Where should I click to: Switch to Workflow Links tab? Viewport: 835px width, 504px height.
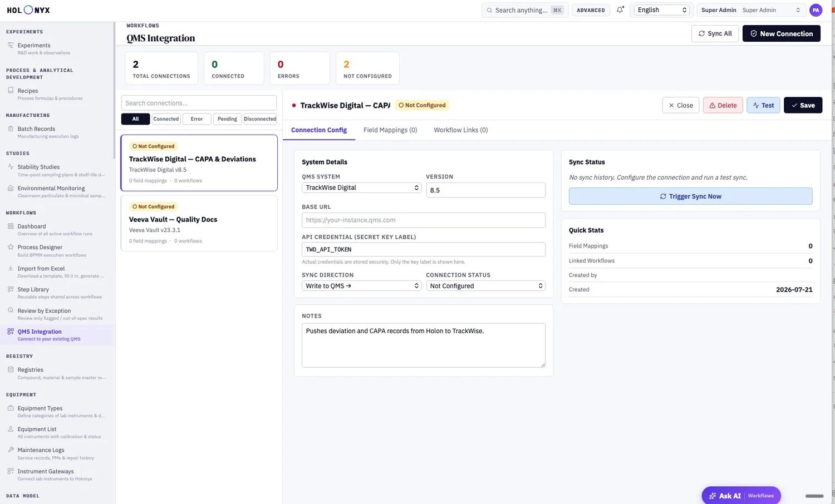(461, 130)
